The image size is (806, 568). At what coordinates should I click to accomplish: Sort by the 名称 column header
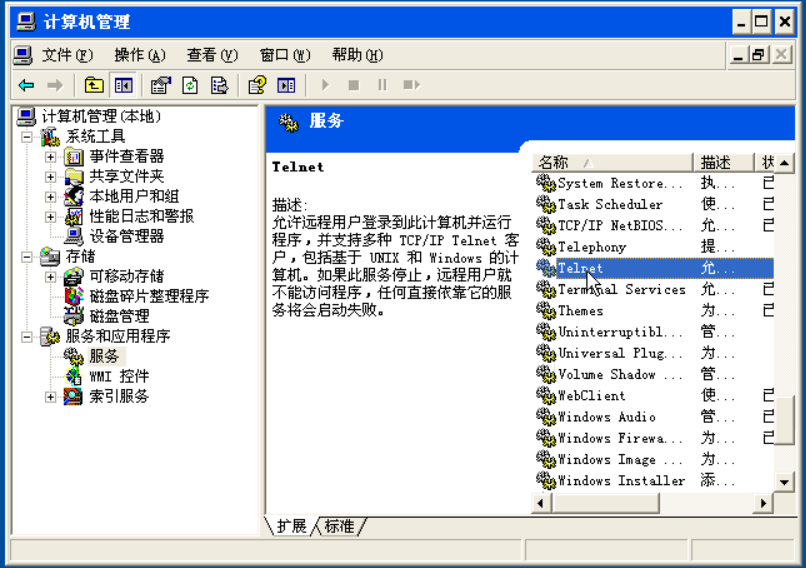[612, 163]
